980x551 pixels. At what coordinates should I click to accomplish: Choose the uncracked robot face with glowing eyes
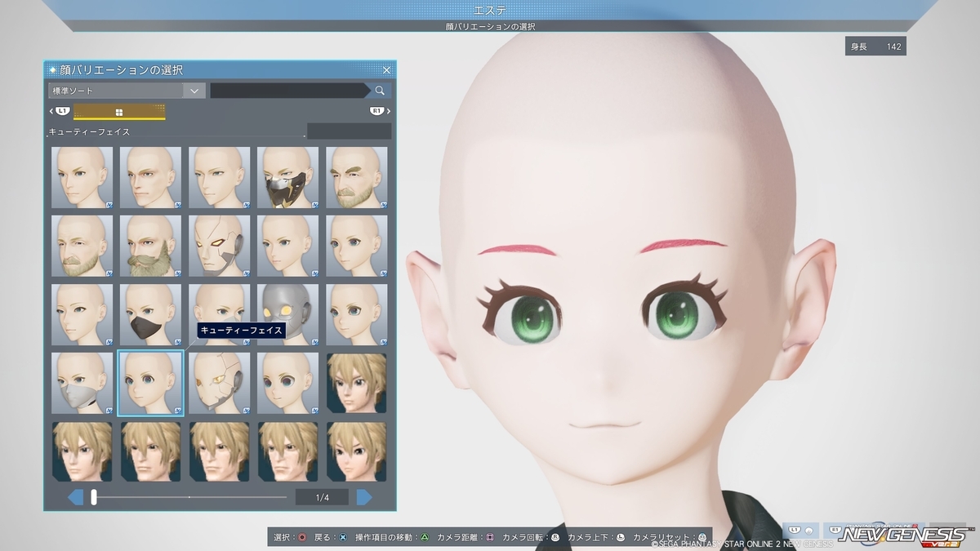(220, 246)
